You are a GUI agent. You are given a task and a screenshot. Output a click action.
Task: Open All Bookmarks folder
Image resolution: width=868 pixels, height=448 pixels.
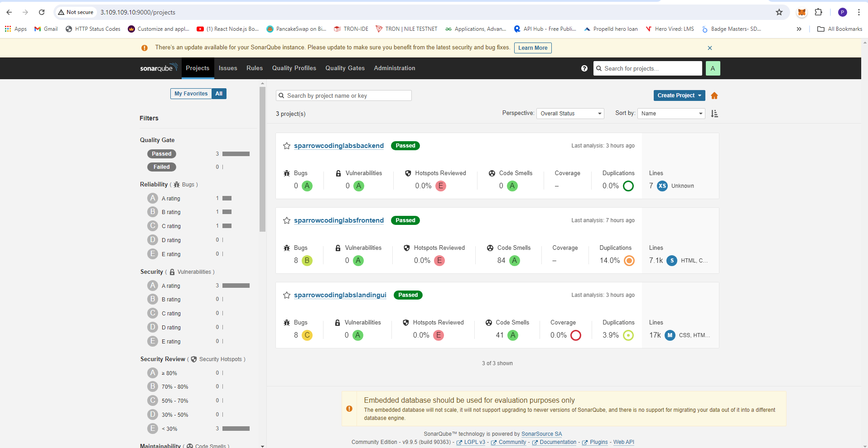click(x=839, y=29)
